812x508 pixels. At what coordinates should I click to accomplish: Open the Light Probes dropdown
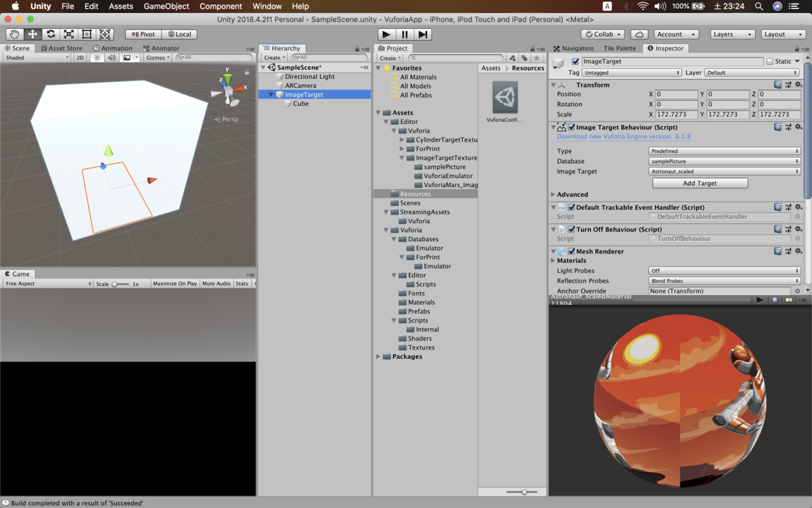pos(724,270)
